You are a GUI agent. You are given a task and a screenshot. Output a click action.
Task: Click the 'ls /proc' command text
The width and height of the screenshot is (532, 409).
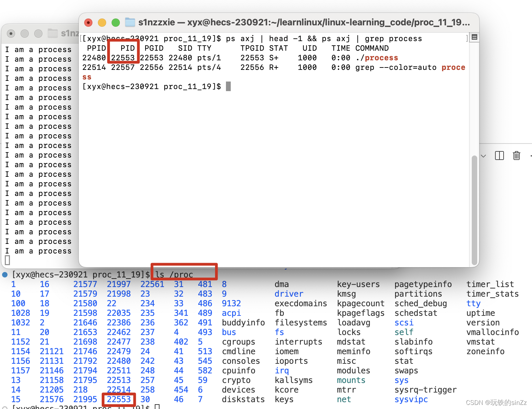[174, 275]
